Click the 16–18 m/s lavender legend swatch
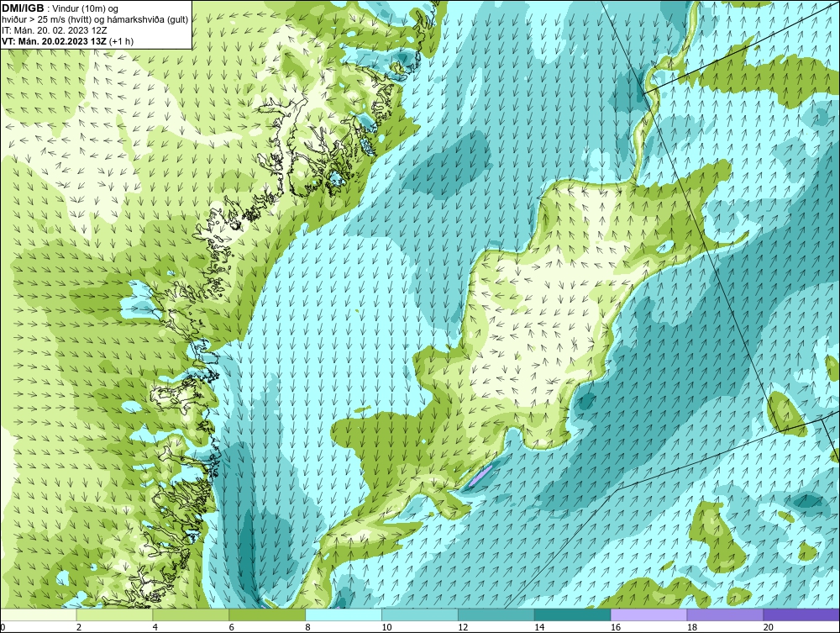Screen dimensions: 840x633 pos(648,615)
